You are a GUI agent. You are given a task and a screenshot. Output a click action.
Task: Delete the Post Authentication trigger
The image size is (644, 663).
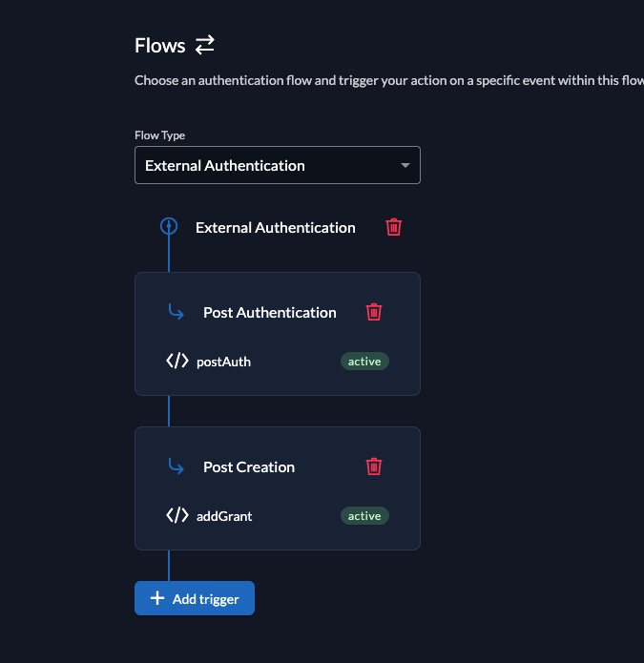(374, 312)
